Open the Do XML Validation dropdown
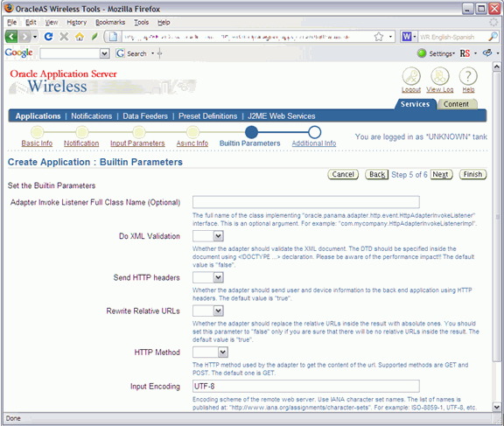 click(218, 236)
